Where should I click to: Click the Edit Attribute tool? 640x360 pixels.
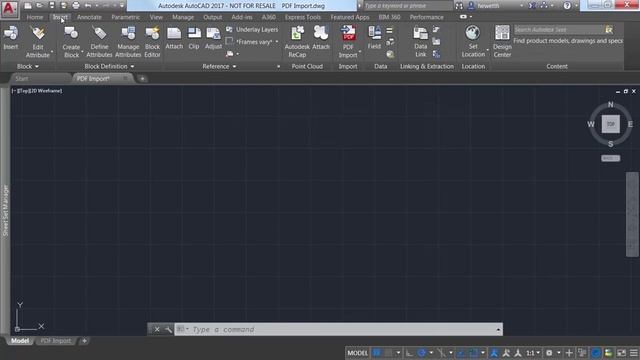38,42
